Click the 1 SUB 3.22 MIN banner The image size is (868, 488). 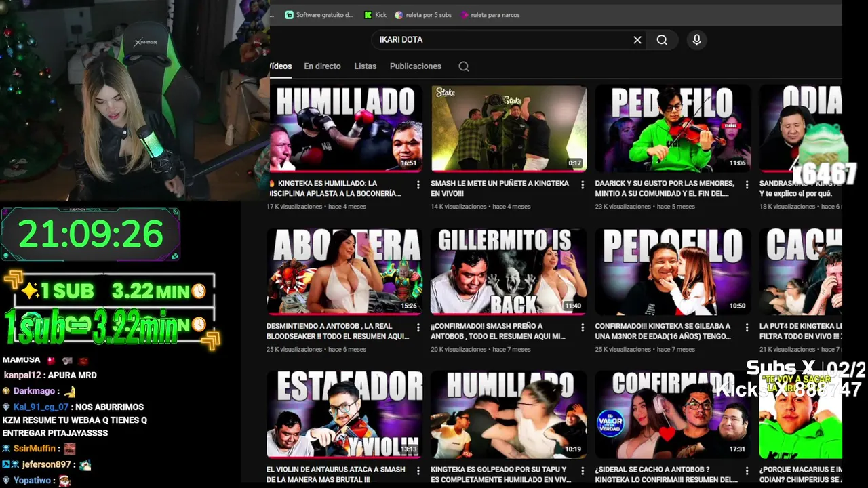pyautogui.click(x=113, y=291)
